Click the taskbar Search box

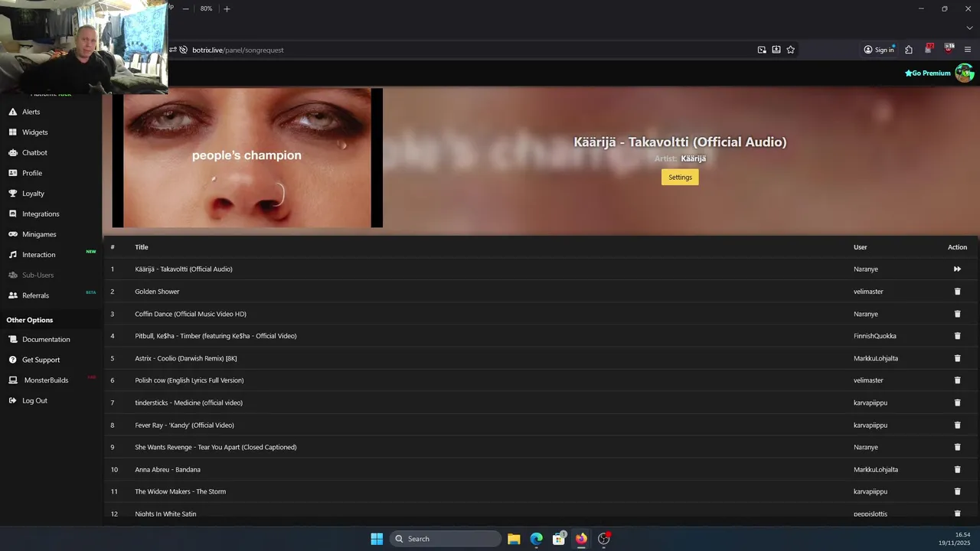click(446, 539)
